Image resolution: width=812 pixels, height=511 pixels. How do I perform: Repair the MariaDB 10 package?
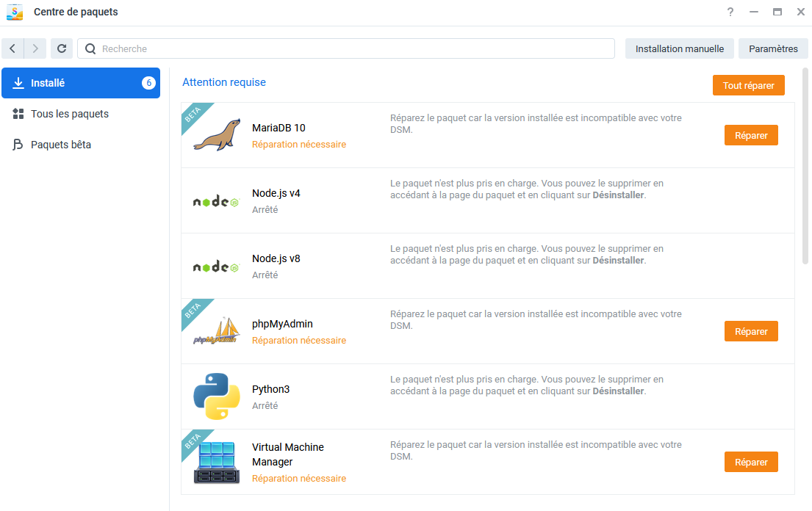(x=751, y=136)
